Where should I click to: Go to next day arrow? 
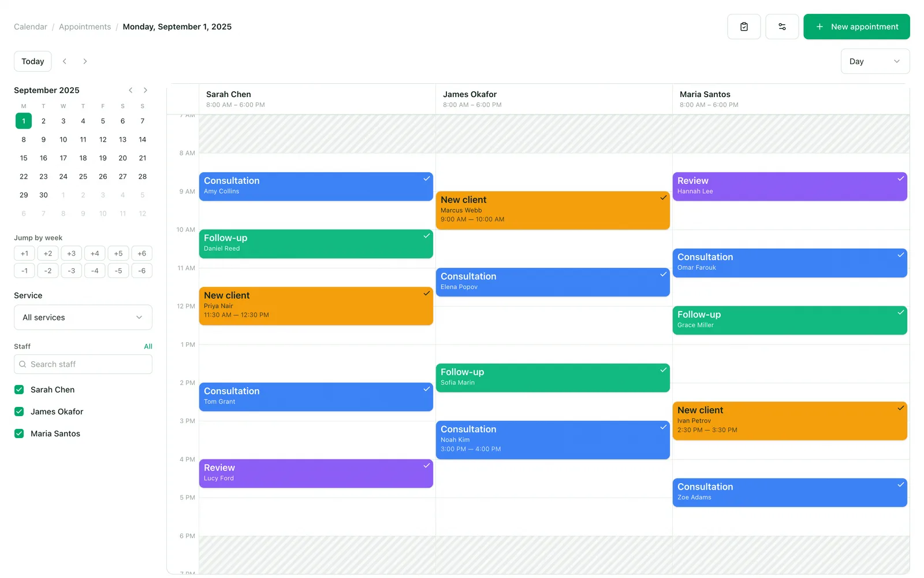[85, 61]
